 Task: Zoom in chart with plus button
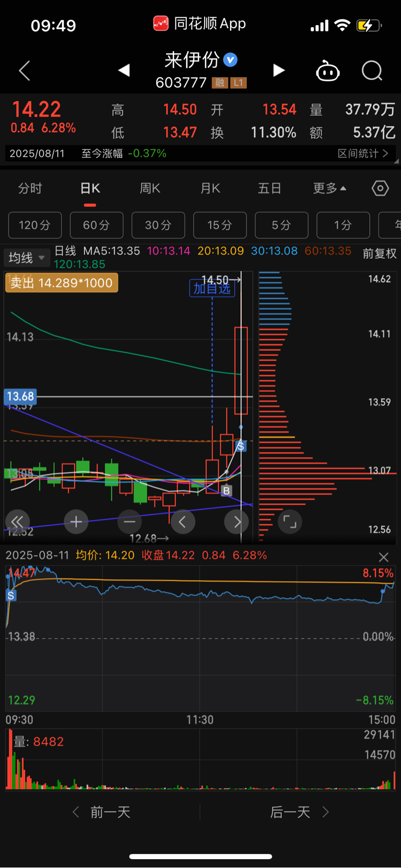tap(76, 521)
